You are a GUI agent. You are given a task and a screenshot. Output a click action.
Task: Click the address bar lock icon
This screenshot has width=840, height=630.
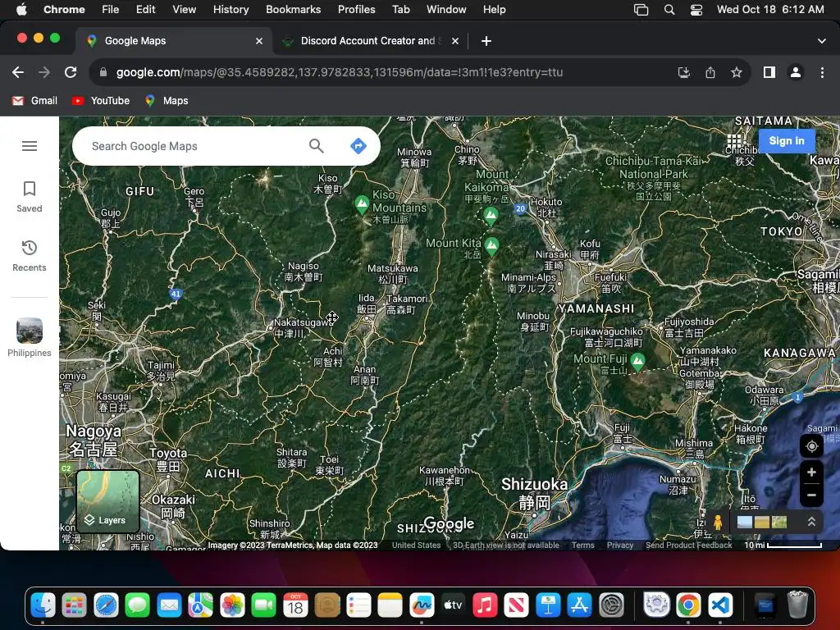103,72
